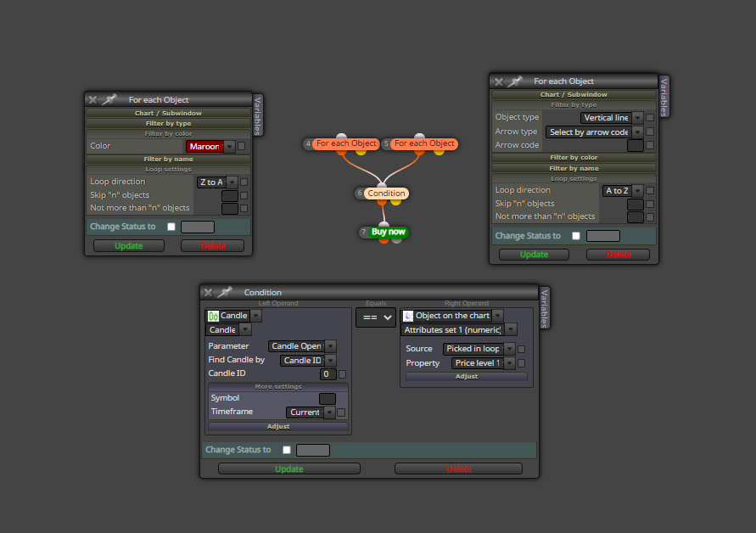Click the top input connector of node 5
Image resolution: width=756 pixels, height=533 pixels.
tap(419, 137)
